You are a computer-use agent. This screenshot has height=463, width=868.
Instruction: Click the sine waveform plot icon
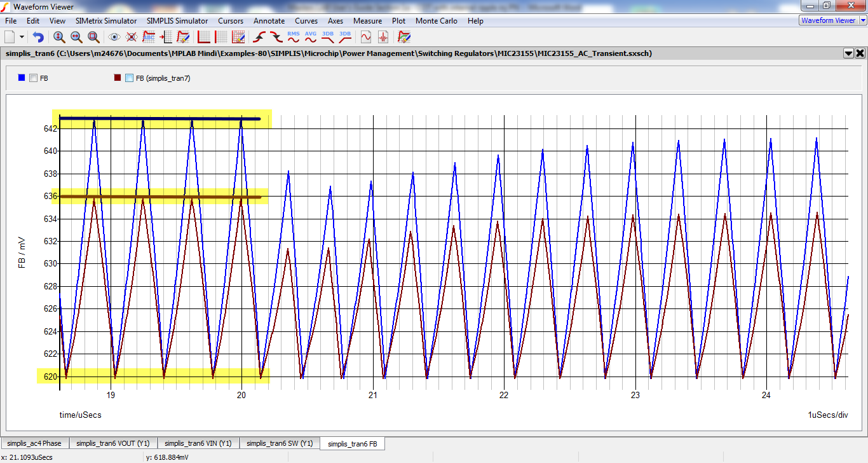click(x=366, y=37)
